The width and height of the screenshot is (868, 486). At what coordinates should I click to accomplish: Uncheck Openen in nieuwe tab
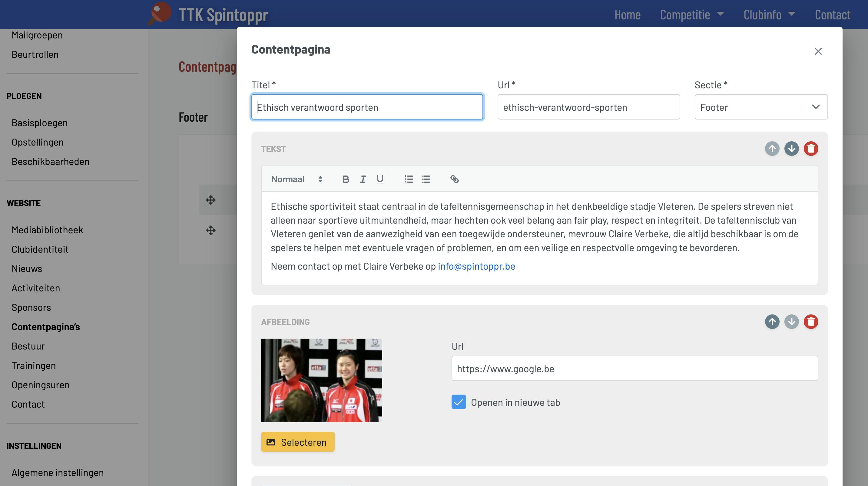[x=459, y=402]
